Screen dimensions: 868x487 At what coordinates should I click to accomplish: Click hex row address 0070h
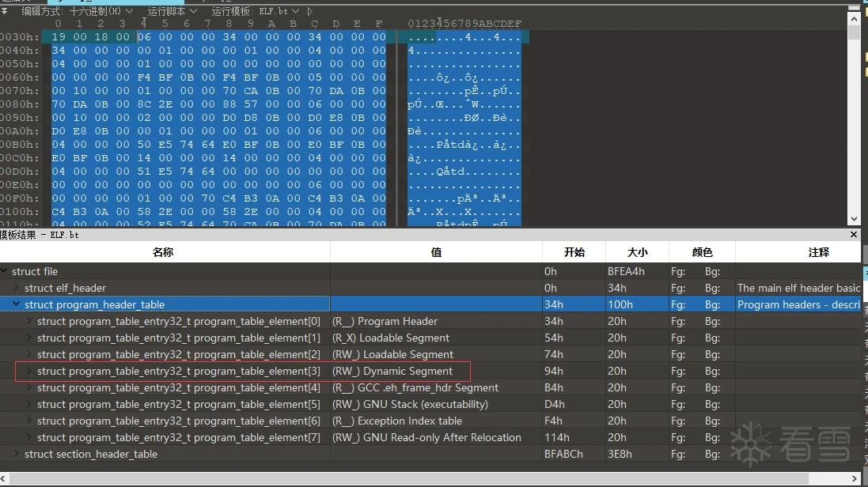pos(19,91)
